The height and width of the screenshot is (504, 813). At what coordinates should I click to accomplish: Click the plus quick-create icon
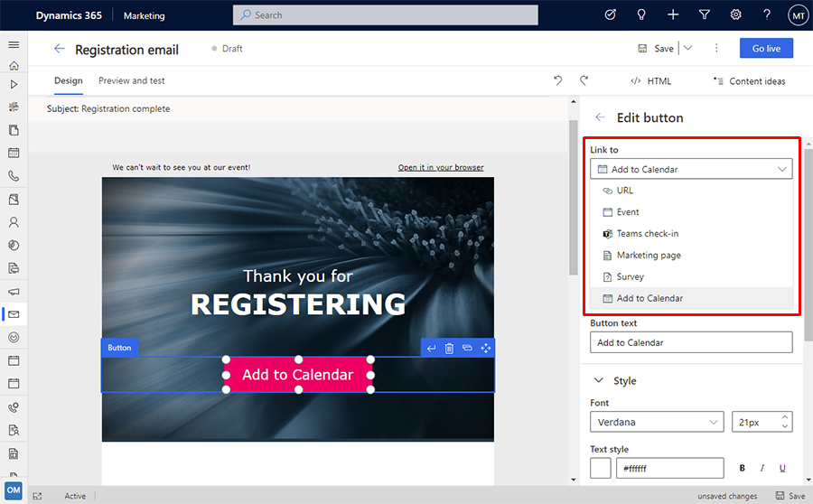pyautogui.click(x=672, y=15)
